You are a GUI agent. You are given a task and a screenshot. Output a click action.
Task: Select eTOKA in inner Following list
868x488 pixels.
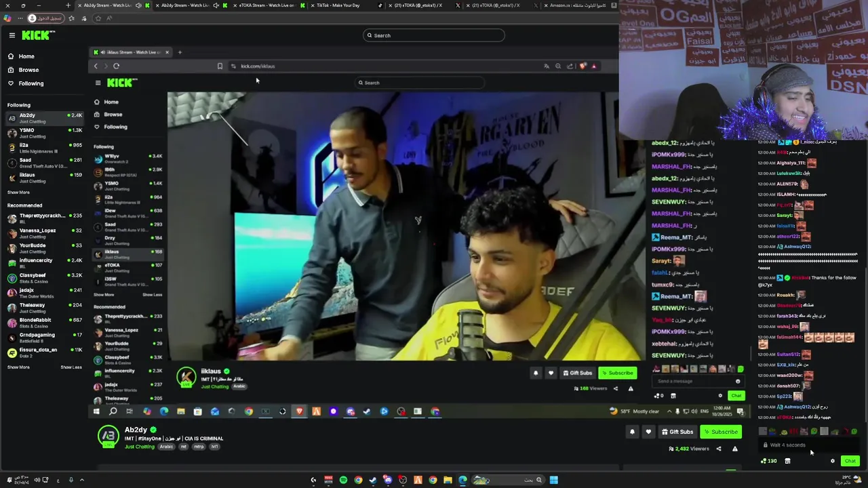[x=129, y=268]
